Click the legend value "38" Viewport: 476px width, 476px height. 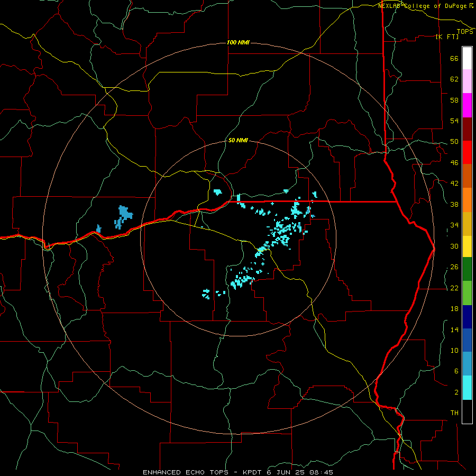click(454, 204)
